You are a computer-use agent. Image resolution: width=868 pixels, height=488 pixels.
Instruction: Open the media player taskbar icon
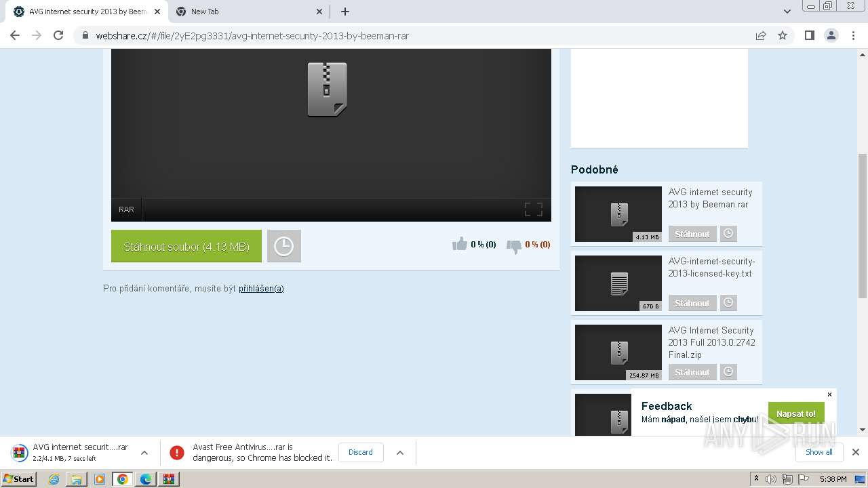(x=100, y=479)
